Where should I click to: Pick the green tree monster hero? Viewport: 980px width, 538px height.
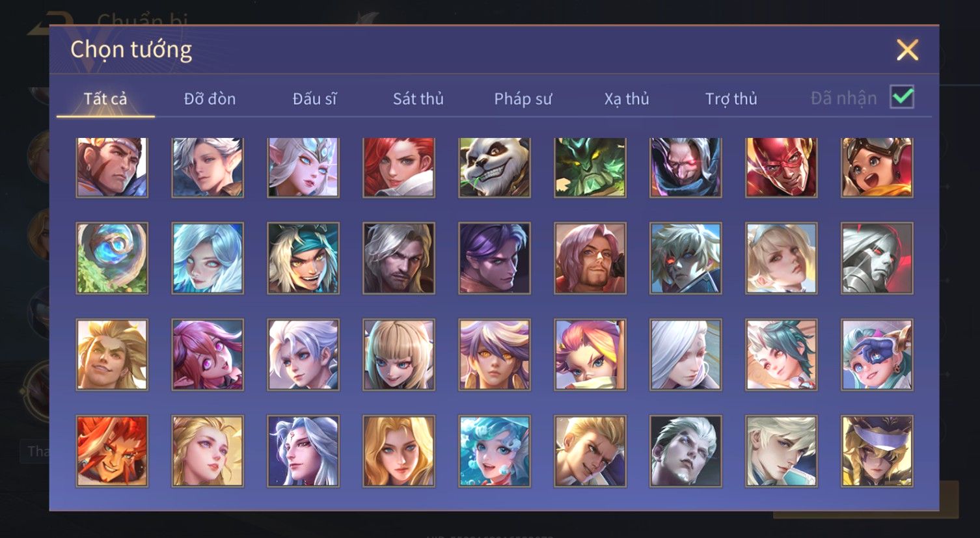coord(590,167)
